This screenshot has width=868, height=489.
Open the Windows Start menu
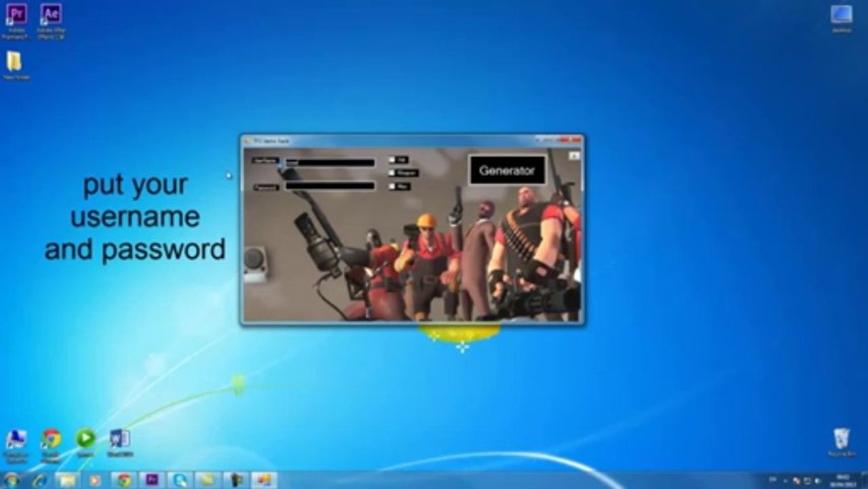12,480
